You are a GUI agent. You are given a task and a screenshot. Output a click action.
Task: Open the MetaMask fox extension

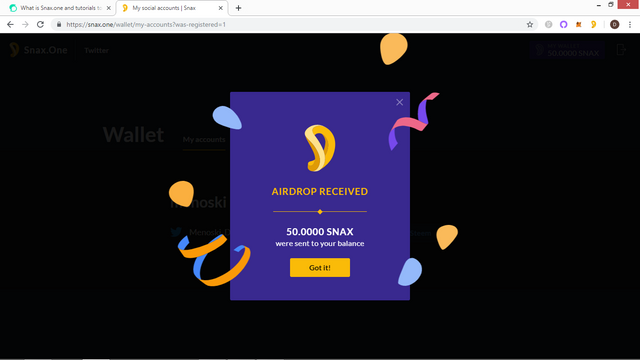coord(578,24)
